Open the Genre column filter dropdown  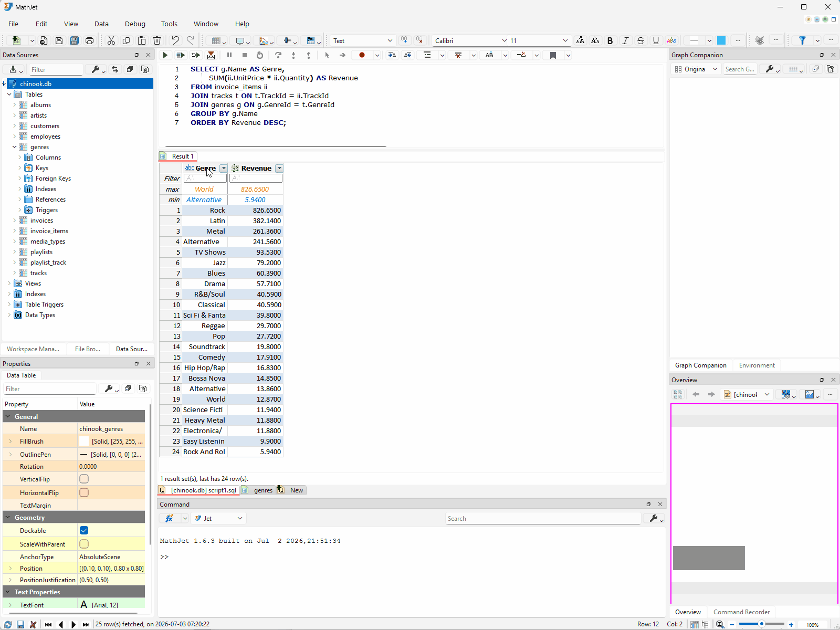coord(224,168)
